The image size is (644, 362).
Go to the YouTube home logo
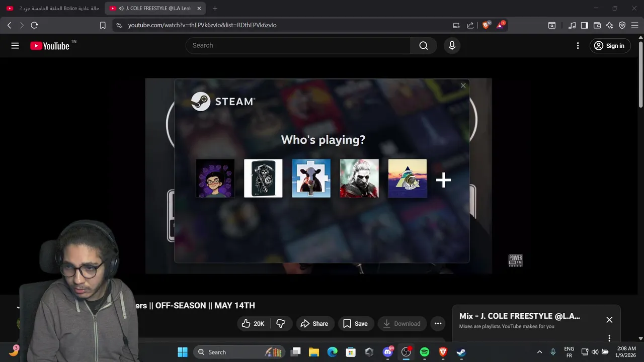coord(49,46)
